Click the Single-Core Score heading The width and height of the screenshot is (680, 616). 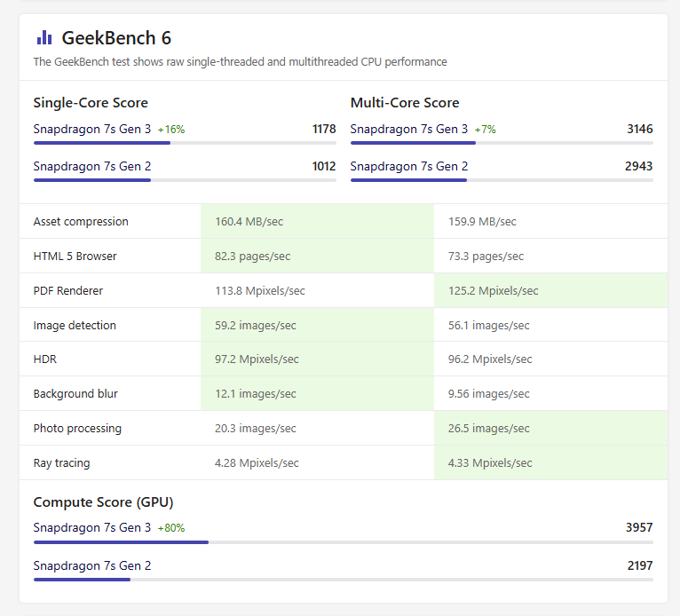[x=91, y=103]
